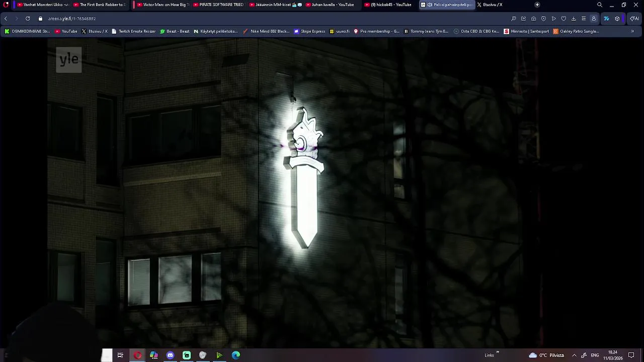Image resolution: width=644 pixels, height=362 pixels.
Task: Click the address bar URL areena.yle.fi
Action: (x=72, y=19)
